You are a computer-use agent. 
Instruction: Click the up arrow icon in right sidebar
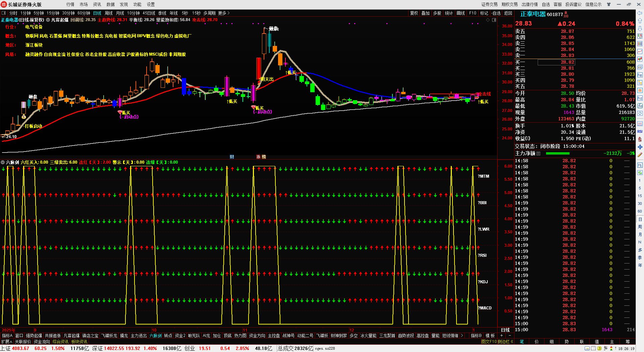coord(640,21)
